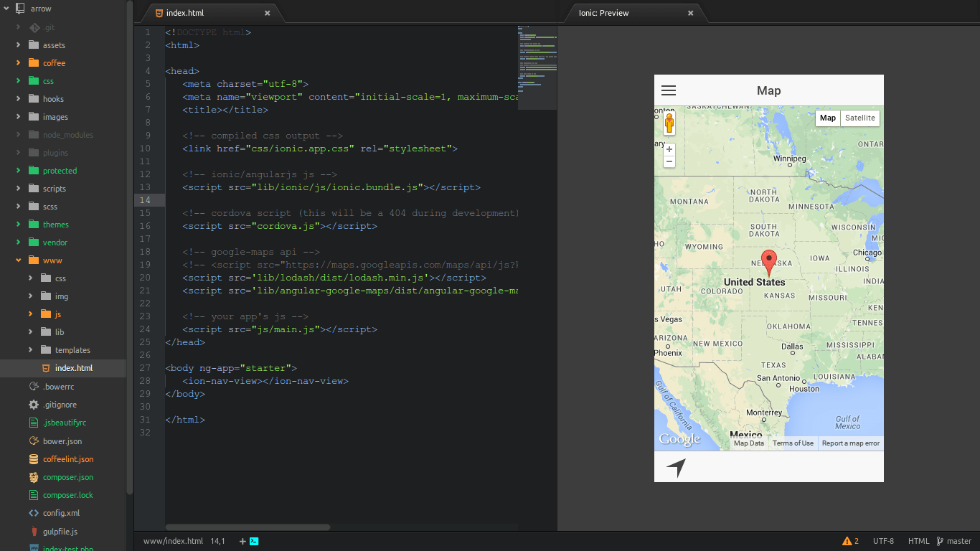Click the zoom in control on the map
This screenshot has width=980, height=551.
pyautogui.click(x=669, y=149)
